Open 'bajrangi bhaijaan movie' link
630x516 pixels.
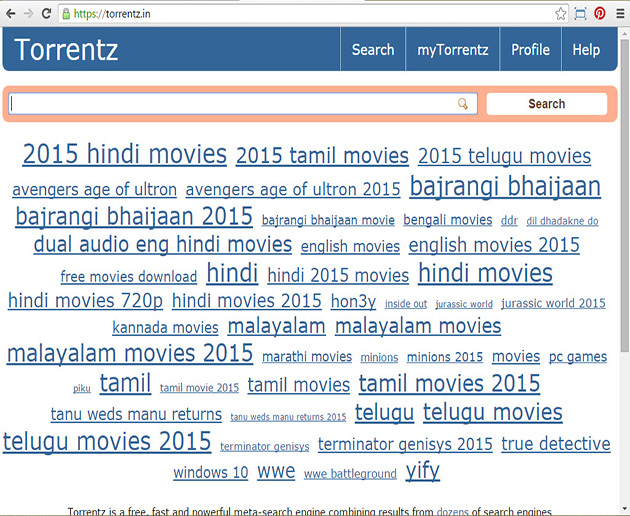coord(328,220)
